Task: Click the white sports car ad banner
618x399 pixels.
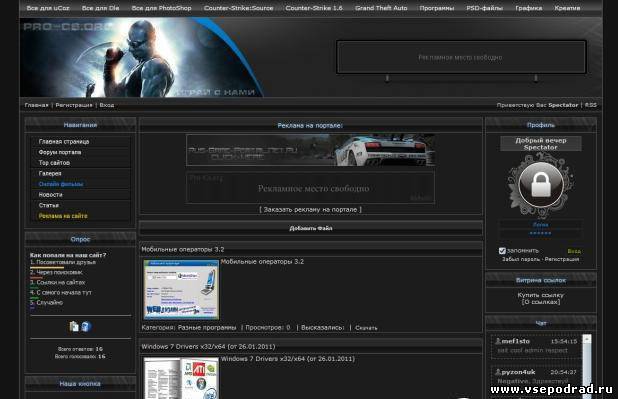Action: tap(311, 150)
